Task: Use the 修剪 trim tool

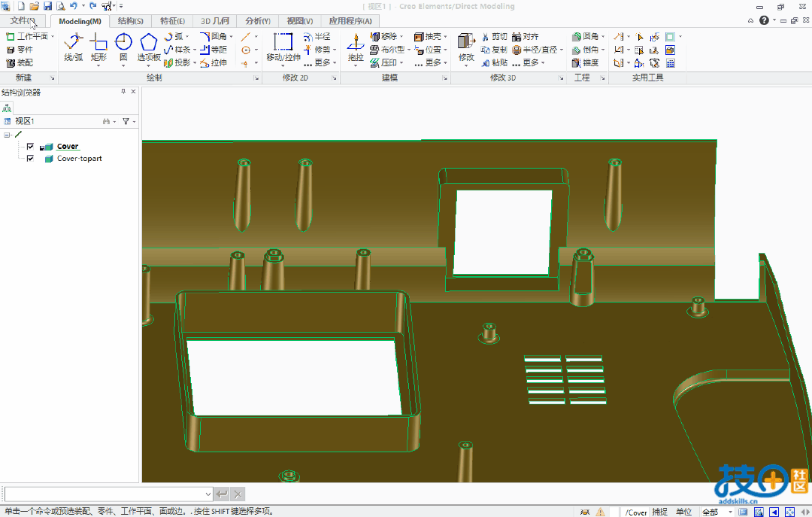Action: tap(317, 50)
